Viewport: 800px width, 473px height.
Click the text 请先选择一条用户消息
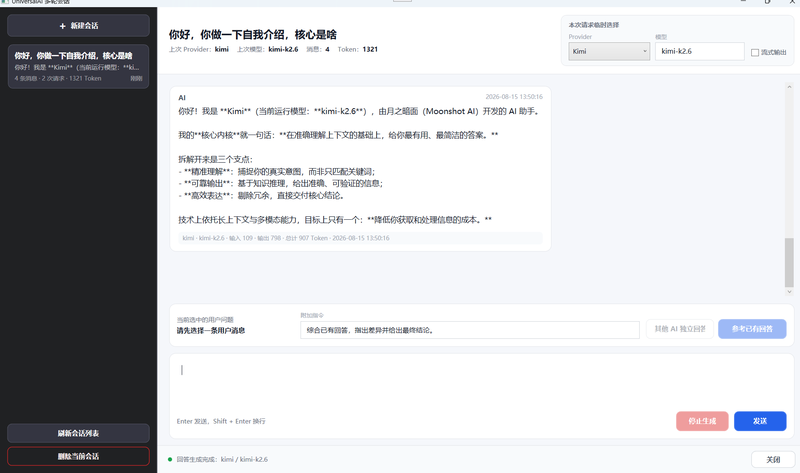coord(211,331)
